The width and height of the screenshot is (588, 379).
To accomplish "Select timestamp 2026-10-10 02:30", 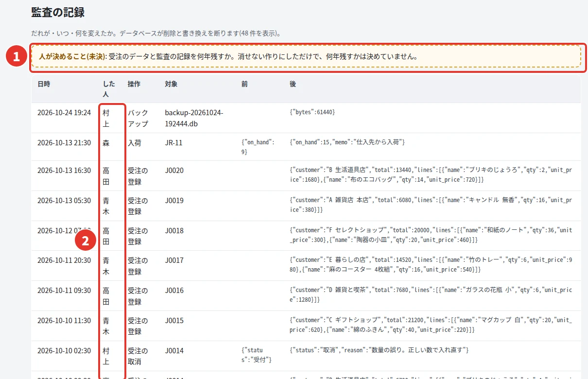I will (x=64, y=351).
